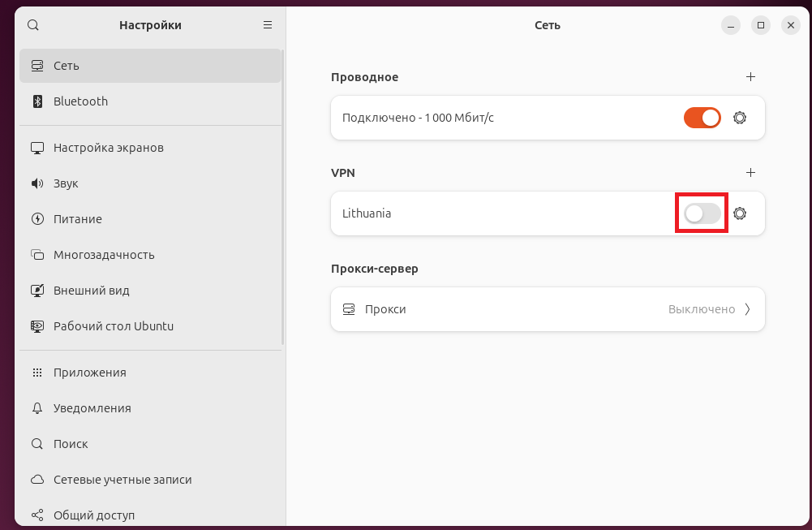Viewport: 812px width, 530px height.
Task: Add a new VPN connection
Action: [x=750, y=173]
